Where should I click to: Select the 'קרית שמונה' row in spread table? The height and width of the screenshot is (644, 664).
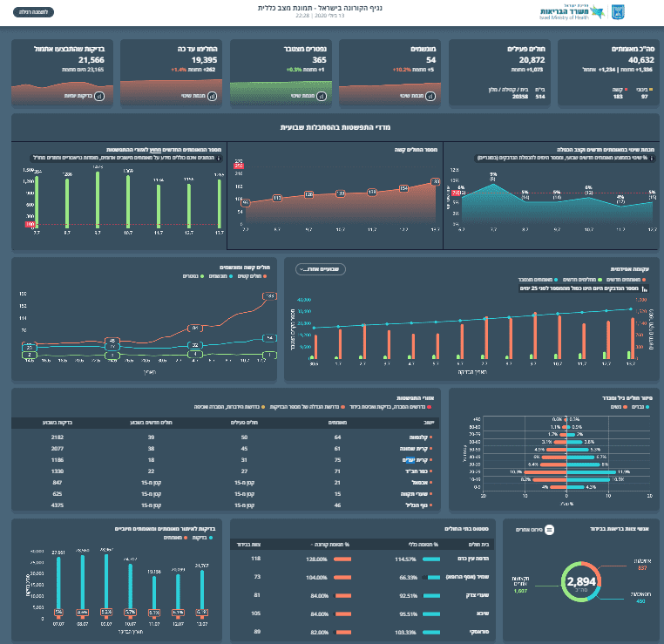click(226, 449)
